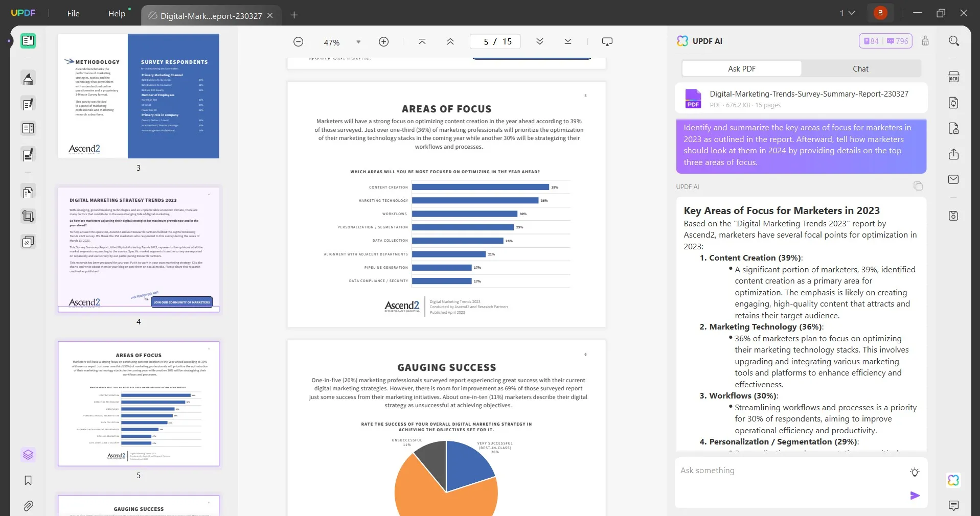The image size is (980, 516).
Task: Add a new tab with plus button
Action: tap(294, 15)
